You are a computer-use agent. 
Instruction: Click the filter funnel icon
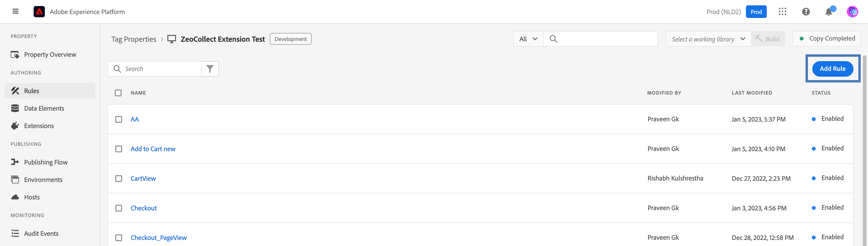209,69
